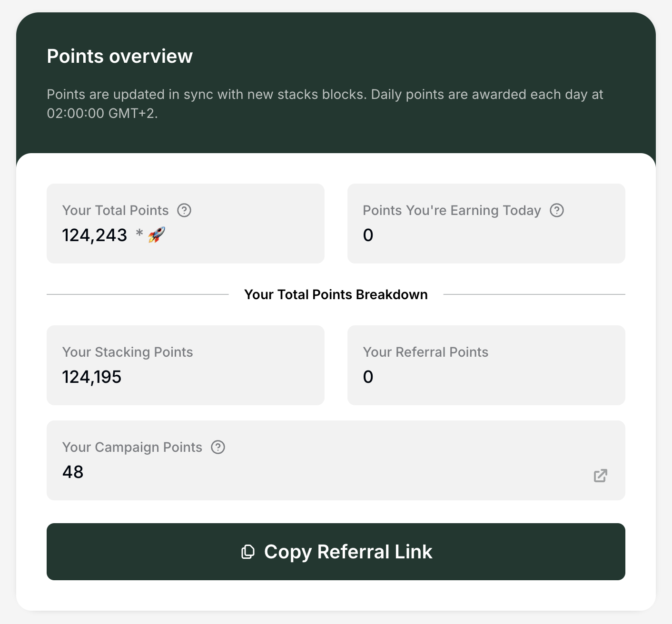Select the 124,195 stacking points value
672x624 pixels.
click(92, 377)
